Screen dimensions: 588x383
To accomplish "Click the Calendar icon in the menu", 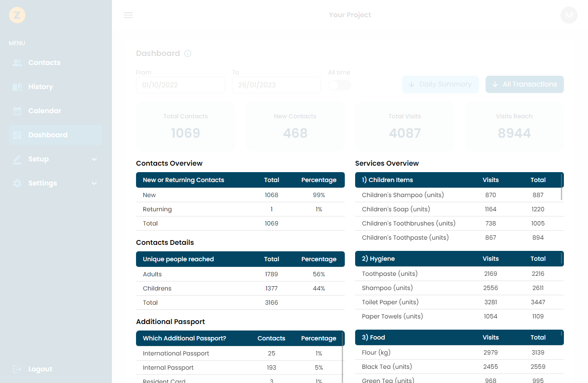I will (x=17, y=111).
